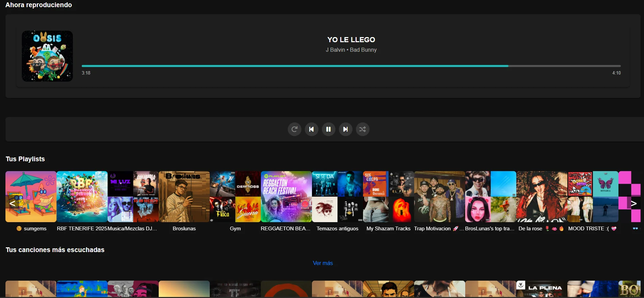Open the BrosLunas's top tracks playlist cover
Viewport: 644px width, 298px height.
coord(491,197)
